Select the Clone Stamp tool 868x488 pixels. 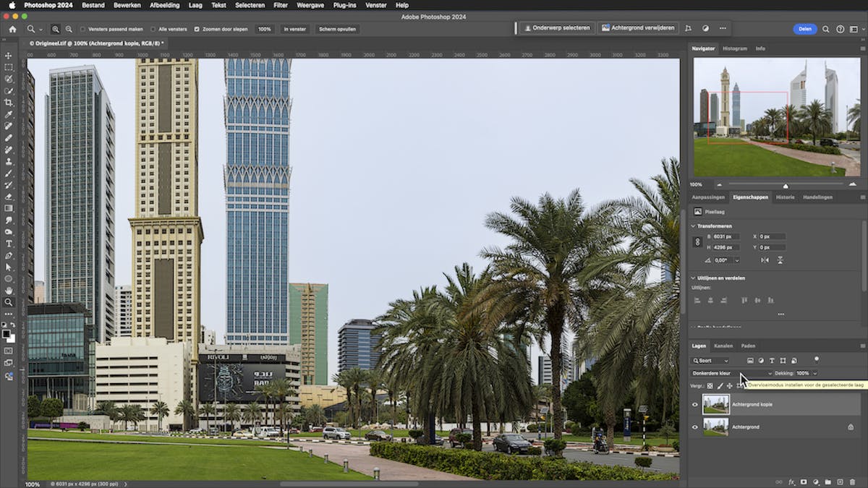pyautogui.click(x=9, y=161)
